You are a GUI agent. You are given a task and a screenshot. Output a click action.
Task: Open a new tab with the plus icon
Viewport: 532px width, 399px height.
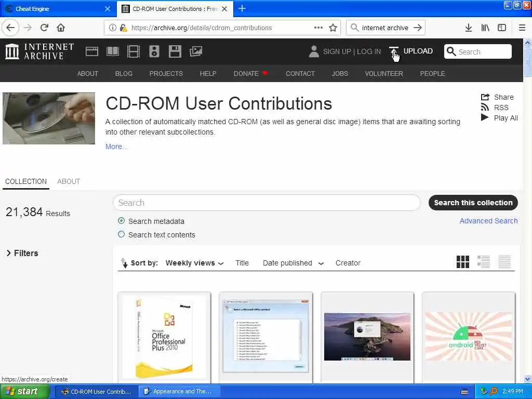242,8
